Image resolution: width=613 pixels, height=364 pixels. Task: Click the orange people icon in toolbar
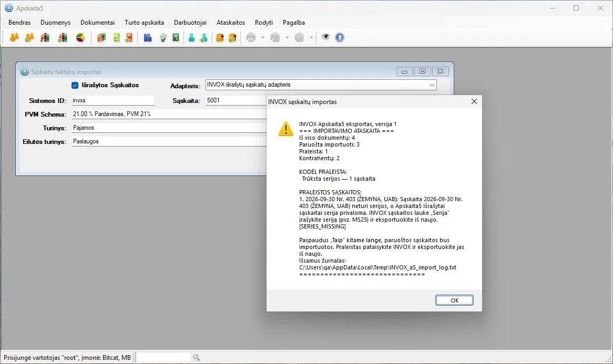click(x=14, y=37)
